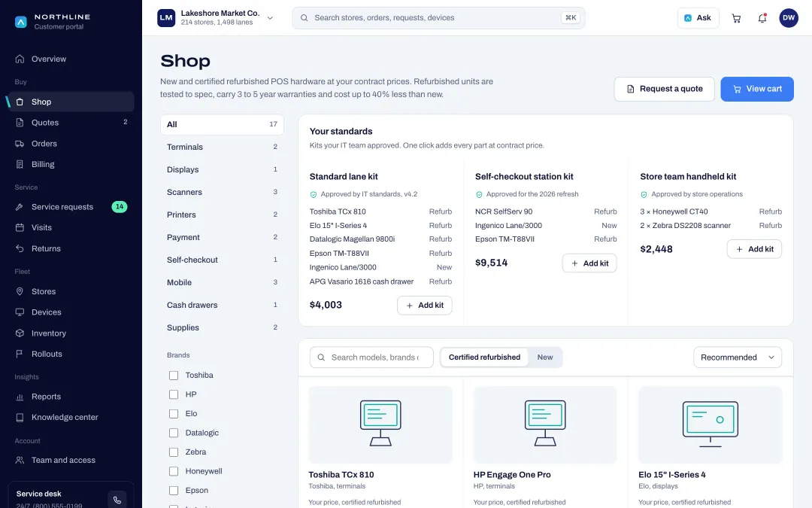This screenshot has width=812, height=508.
Task: Switch to the New condition tab
Action: (545, 357)
